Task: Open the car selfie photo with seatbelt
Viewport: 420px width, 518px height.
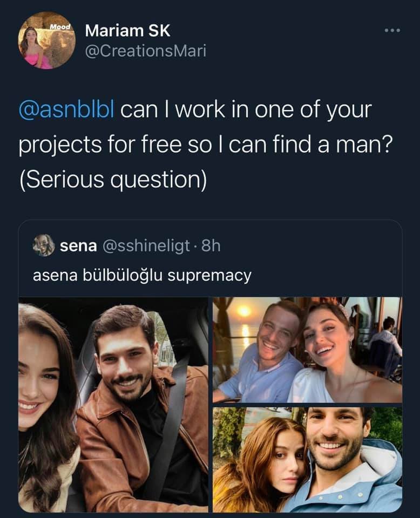Action: pyautogui.click(x=113, y=404)
